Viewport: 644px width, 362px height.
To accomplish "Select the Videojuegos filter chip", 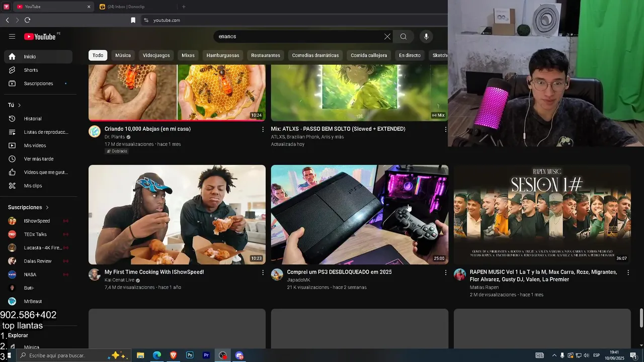I will (x=156, y=55).
